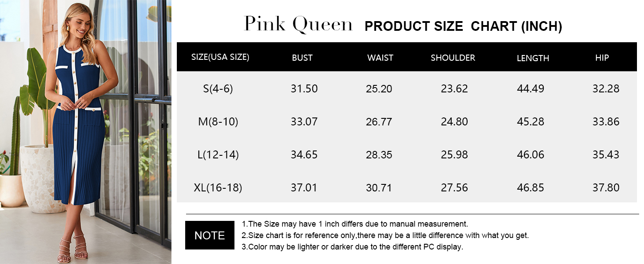Image resolution: width=644 pixels, height=264 pixels.
Task: Select the WAIST column header
Action: (380, 58)
